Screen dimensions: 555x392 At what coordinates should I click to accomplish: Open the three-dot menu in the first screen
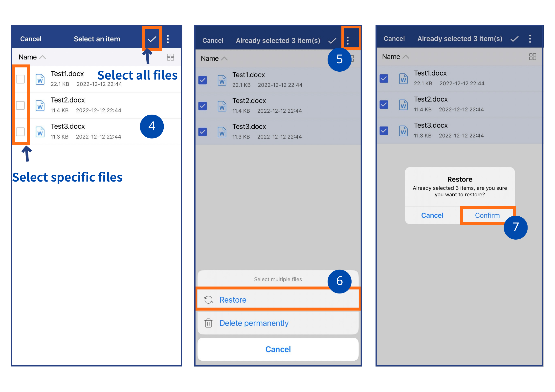point(168,39)
